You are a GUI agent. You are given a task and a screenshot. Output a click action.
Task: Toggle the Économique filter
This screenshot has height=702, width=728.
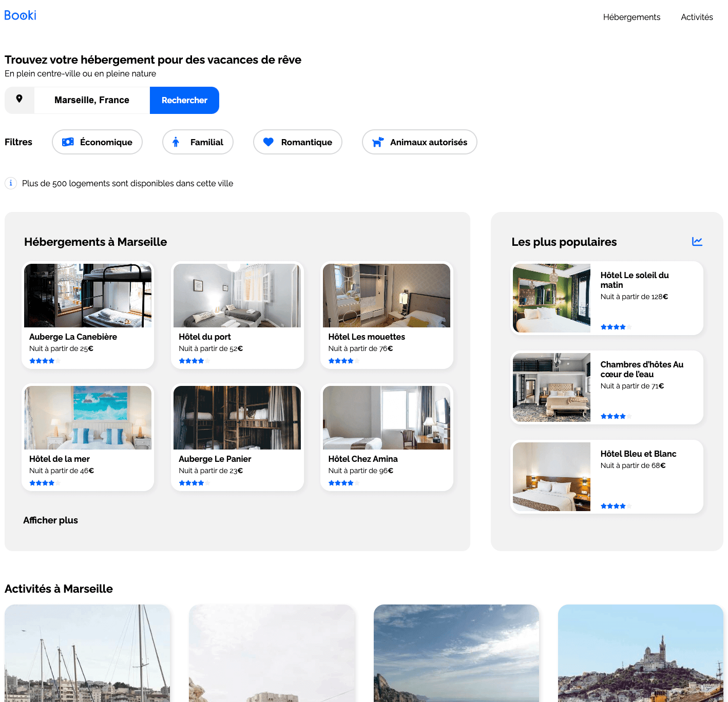[x=97, y=142]
